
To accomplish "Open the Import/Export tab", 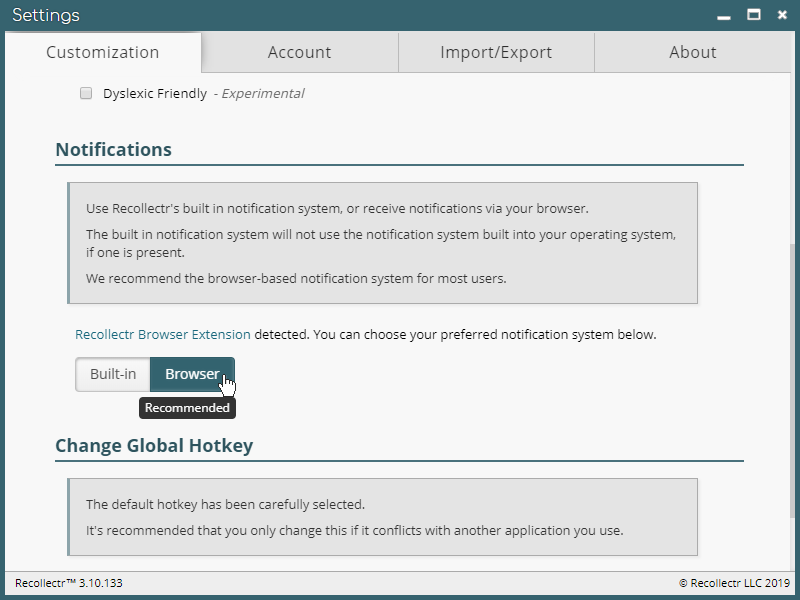I will (x=496, y=52).
